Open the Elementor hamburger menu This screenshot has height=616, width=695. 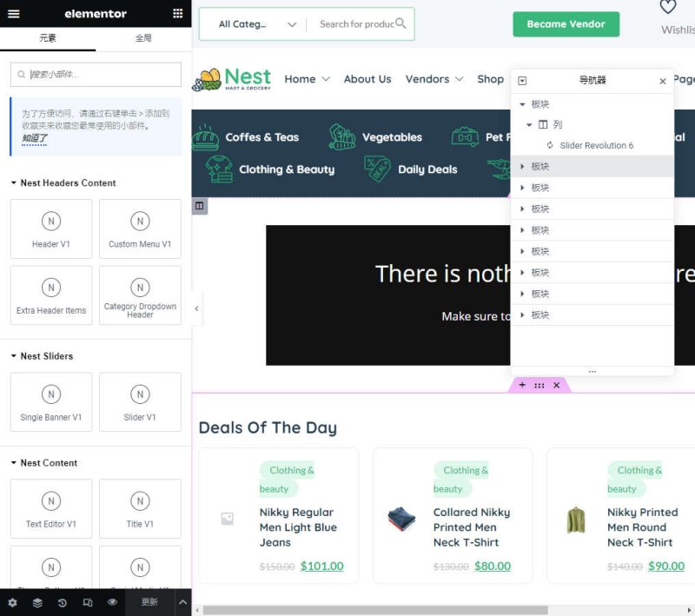(x=14, y=14)
